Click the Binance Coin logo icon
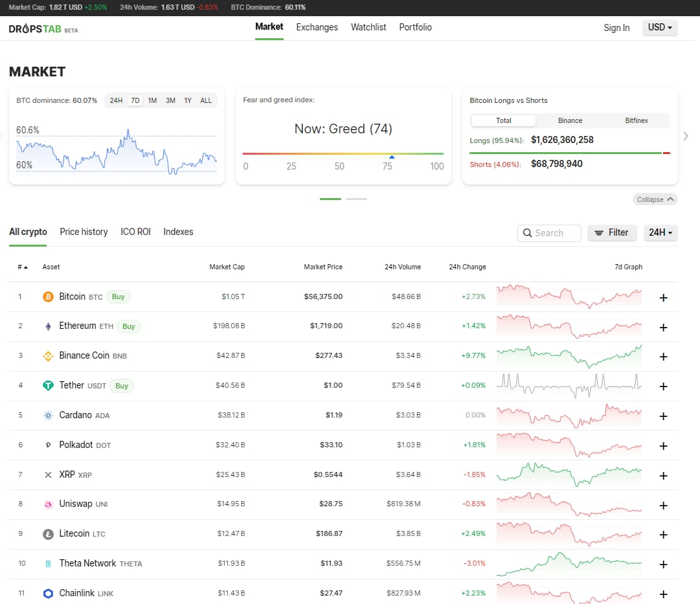The width and height of the screenshot is (700, 604). [48, 356]
